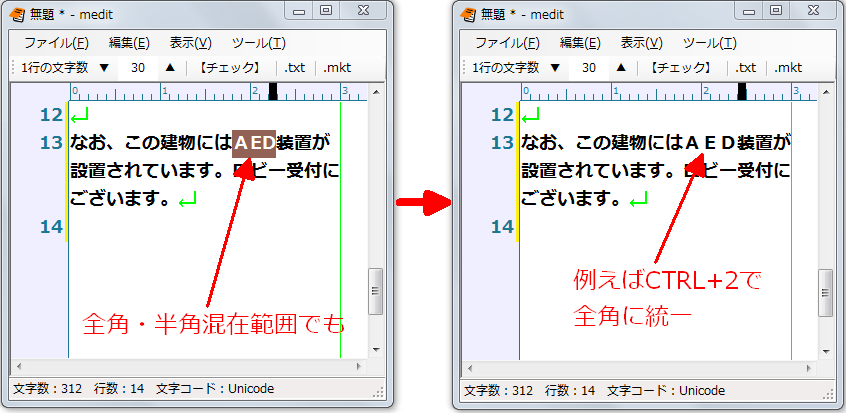The image size is (846, 413).
Task: Open 編集 menu in right medit window
Action: click(x=581, y=43)
